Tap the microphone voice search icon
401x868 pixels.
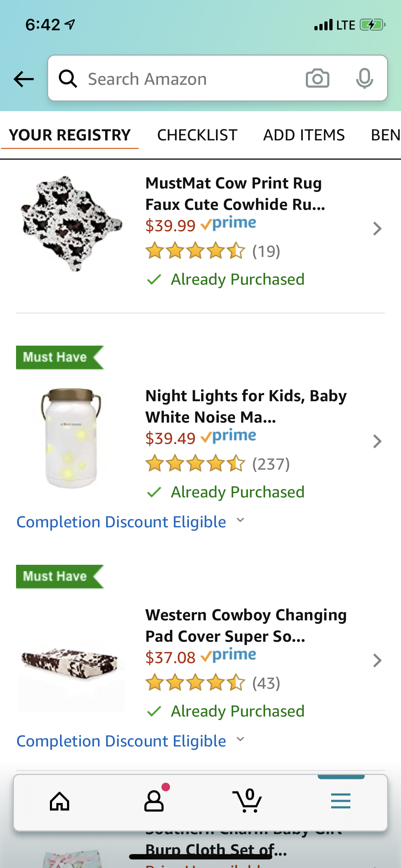click(x=364, y=78)
